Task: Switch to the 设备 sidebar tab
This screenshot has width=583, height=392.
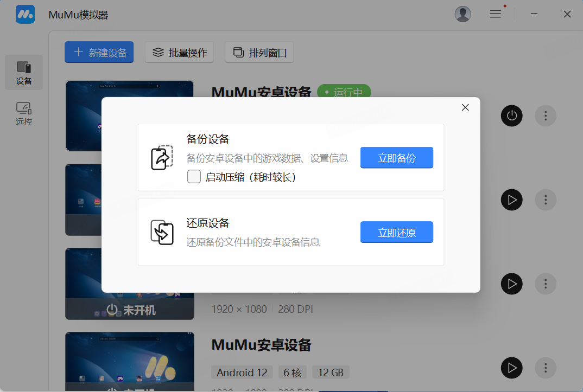Action: click(x=24, y=73)
